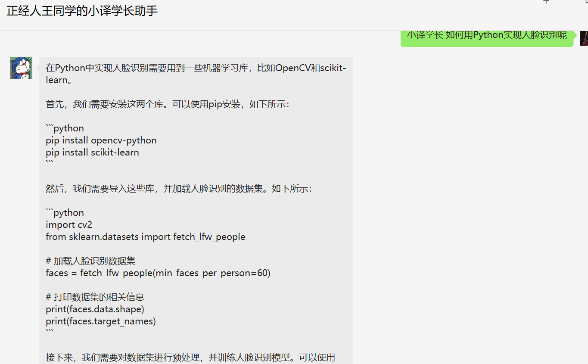Viewport: 588px width, 364px height.
Task: Click the from sklearn.datasets import line
Action: coord(146,237)
